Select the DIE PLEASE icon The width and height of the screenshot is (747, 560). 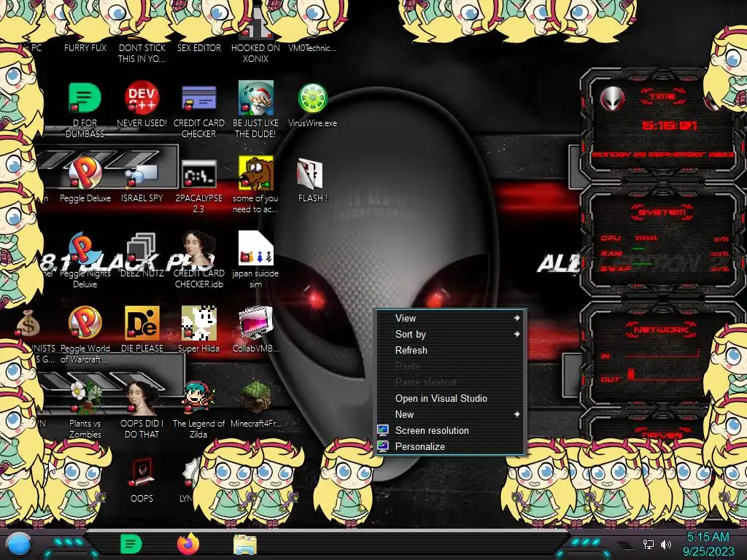pyautogui.click(x=142, y=323)
